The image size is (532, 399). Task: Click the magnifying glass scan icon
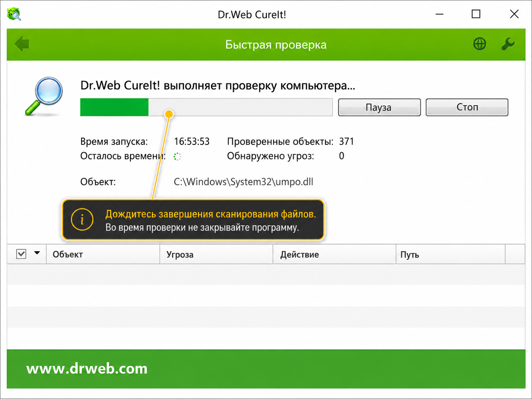tap(44, 96)
